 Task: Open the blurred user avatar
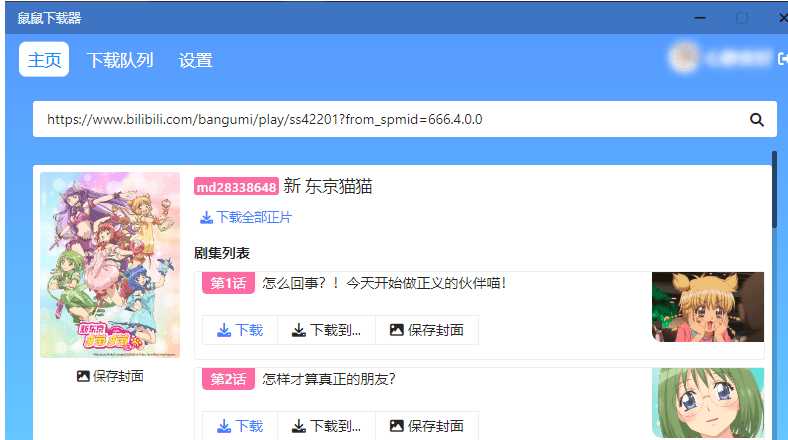684,58
